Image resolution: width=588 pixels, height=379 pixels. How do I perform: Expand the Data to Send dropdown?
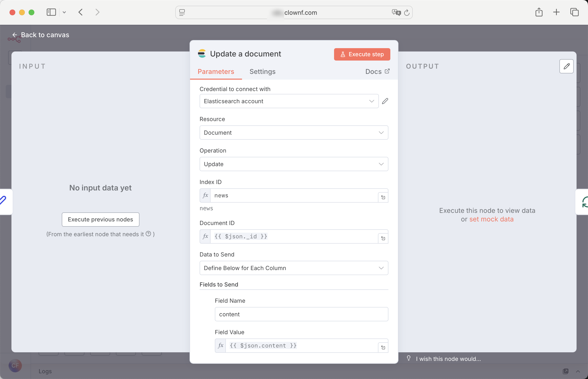[294, 268]
